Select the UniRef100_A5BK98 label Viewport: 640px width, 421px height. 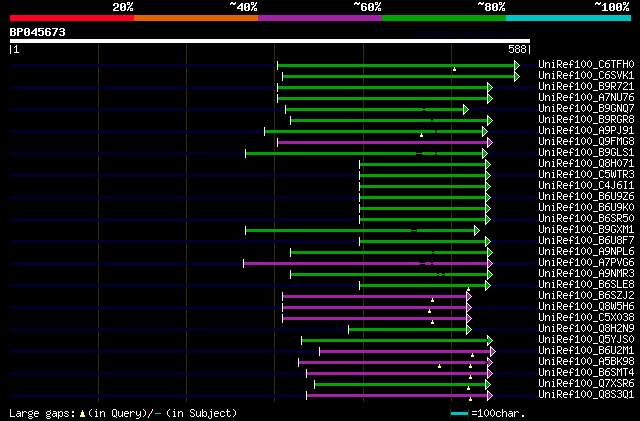[586, 362]
